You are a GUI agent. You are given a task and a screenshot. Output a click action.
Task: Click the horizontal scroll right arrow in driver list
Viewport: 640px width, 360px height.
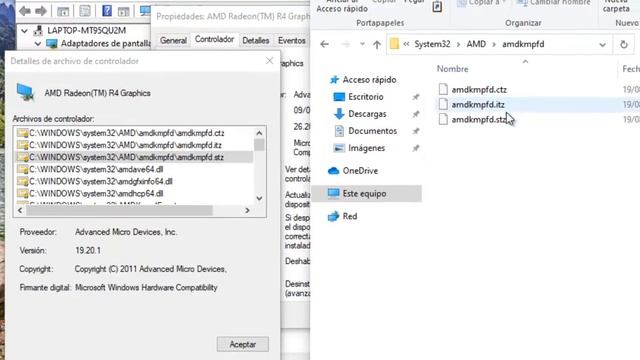coord(247,211)
